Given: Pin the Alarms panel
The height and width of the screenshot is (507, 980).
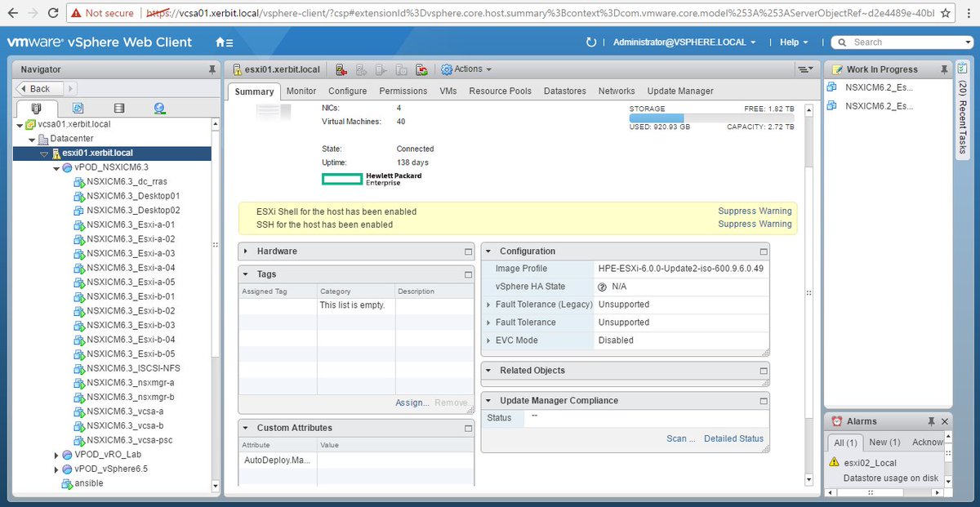Looking at the screenshot, I should 931,421.
